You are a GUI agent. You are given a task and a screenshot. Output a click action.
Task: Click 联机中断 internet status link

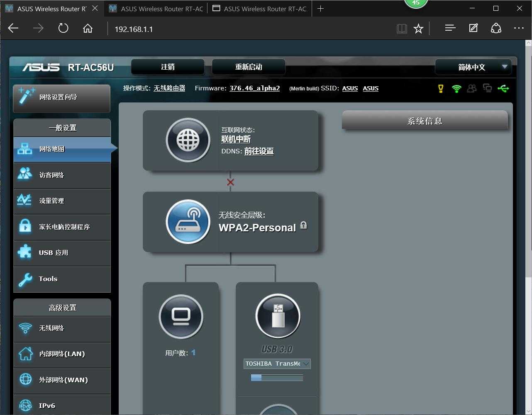(x=236, y=139)
